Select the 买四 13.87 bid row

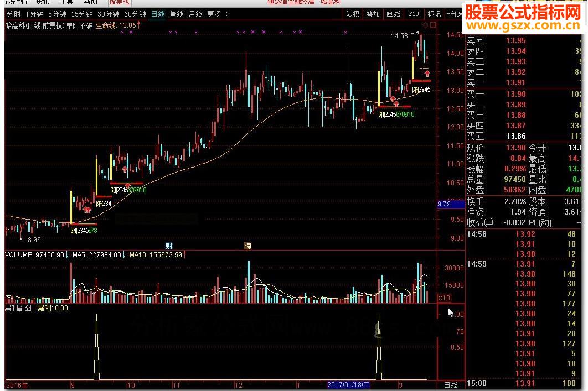click(x=523, y=126)
